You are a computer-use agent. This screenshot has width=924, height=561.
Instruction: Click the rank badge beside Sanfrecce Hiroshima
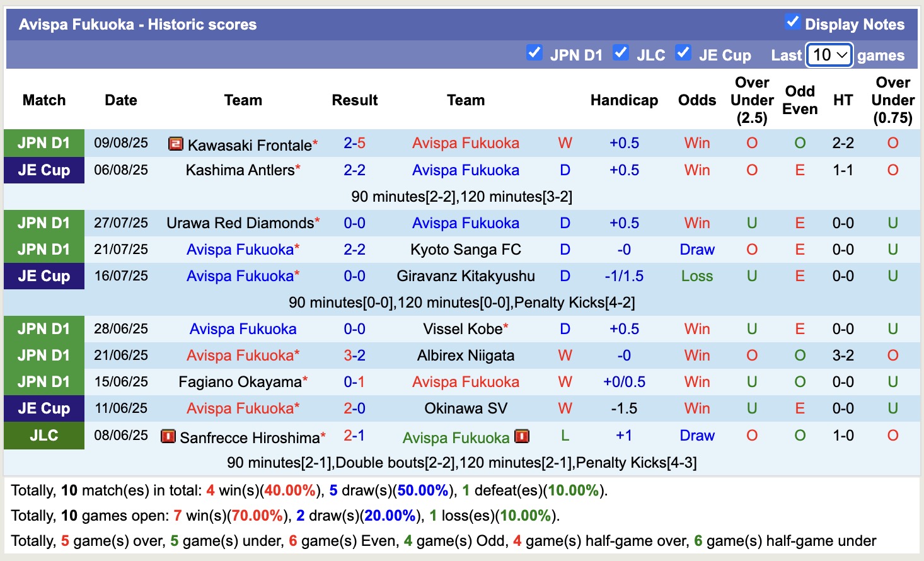pos(168,436)
